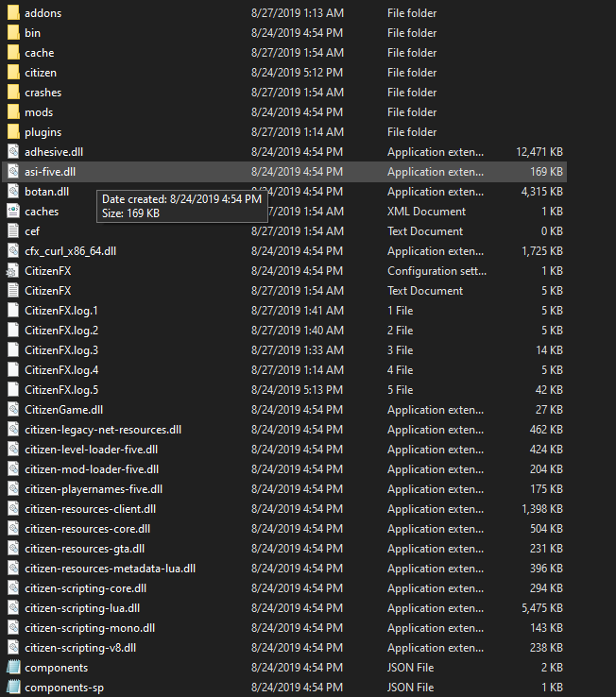Image resolution: width=616 pixels, height=697 pixels.
Task: Select the citizen-resources-client.dll file name
Action: click(x=91, y=509)
